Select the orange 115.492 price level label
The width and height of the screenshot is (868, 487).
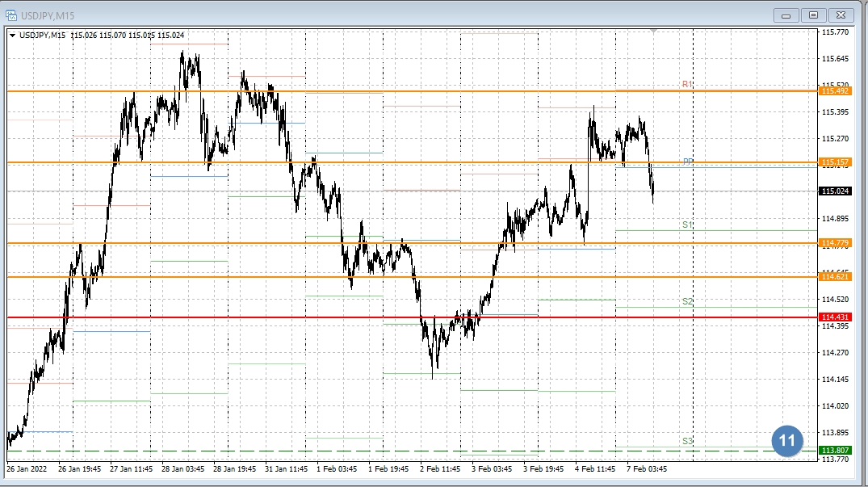coord(835,91)
